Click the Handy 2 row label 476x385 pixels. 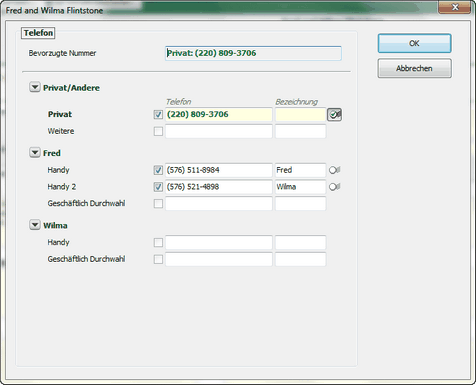[62, 187]
